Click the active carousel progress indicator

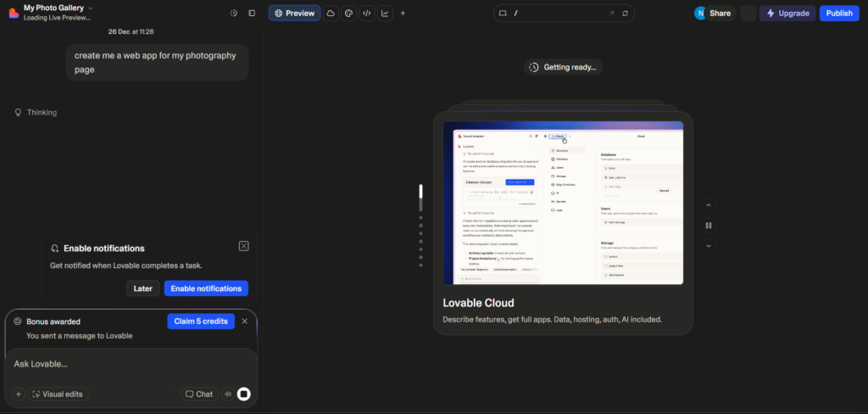point(420,198)
